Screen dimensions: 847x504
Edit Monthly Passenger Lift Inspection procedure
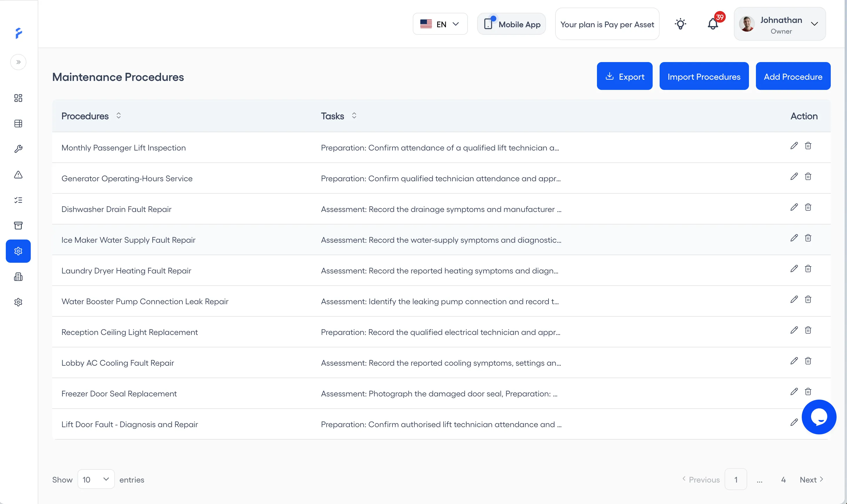pos(794,146)
